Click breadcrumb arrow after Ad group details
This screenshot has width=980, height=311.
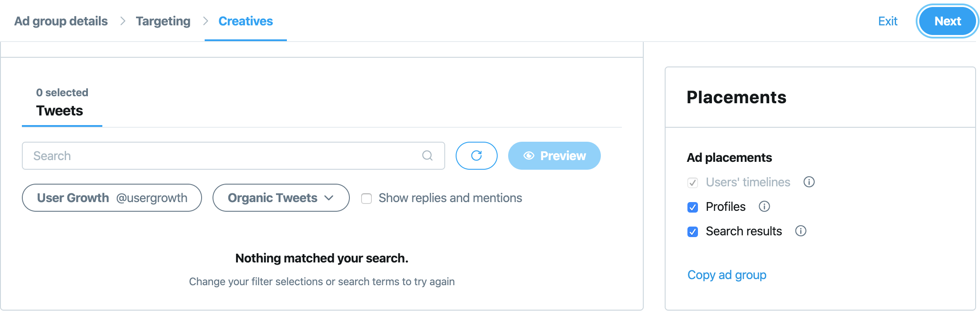point(122,21)
